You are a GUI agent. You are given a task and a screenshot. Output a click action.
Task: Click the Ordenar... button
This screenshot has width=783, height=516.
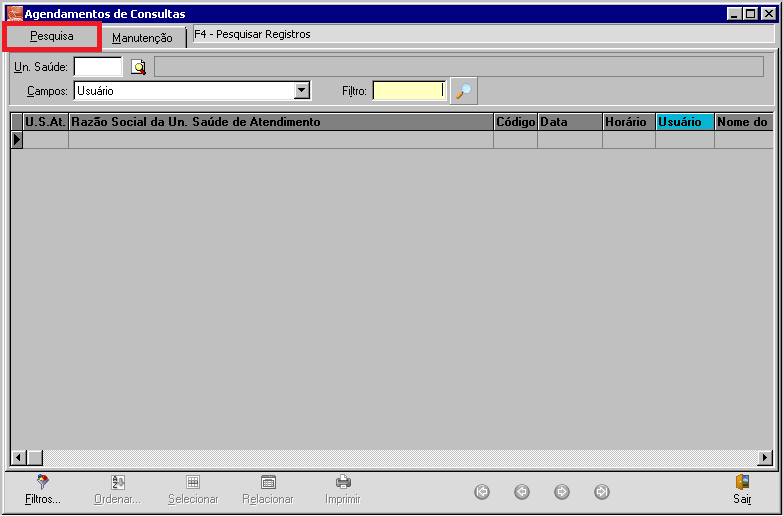click(x=118, y=490)
